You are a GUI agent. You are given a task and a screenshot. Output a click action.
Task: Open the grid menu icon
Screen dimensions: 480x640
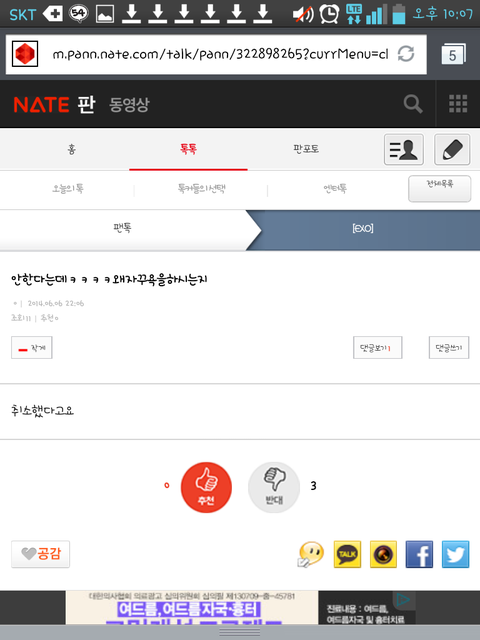click(x=458, y=104)
